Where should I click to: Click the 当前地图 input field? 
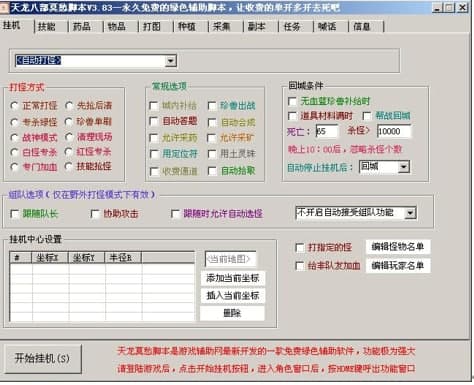pyautogui.click(x=230, y=259)
